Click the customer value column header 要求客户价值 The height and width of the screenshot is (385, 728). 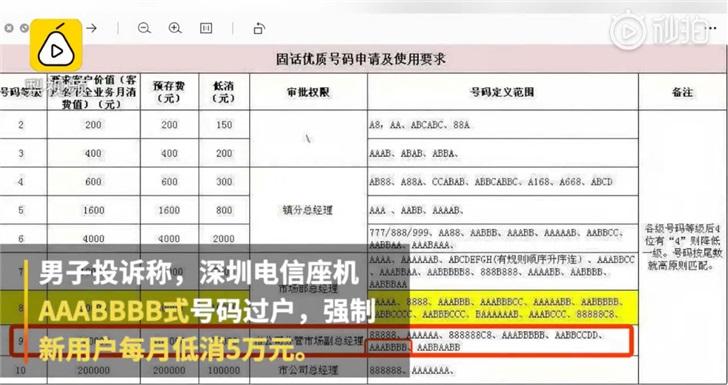pos(93,92)
